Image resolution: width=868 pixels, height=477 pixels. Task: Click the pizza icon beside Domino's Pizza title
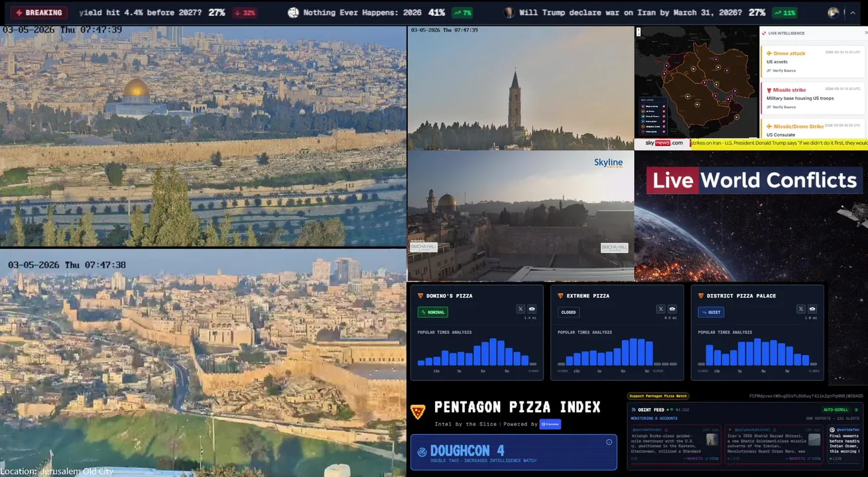(x=420, y=295)
